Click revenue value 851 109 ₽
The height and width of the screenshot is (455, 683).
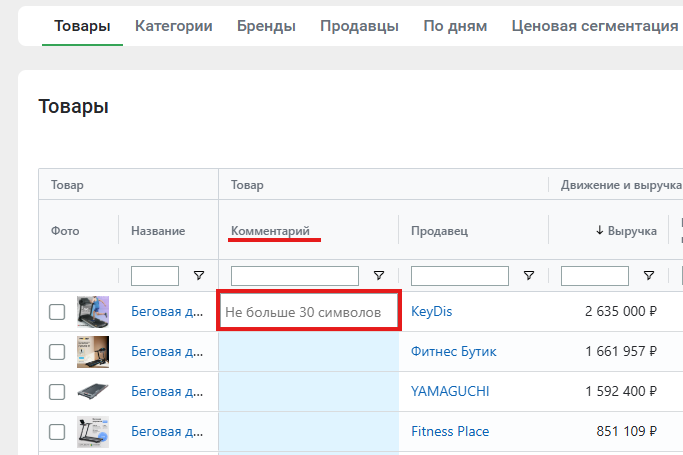pyautogui.click(x=626, y=432)
